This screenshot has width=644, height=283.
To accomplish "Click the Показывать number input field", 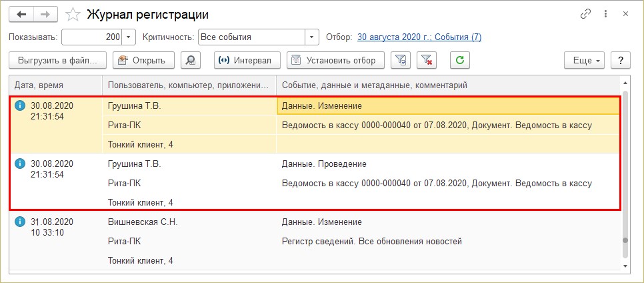I will [x=92, y=37].
